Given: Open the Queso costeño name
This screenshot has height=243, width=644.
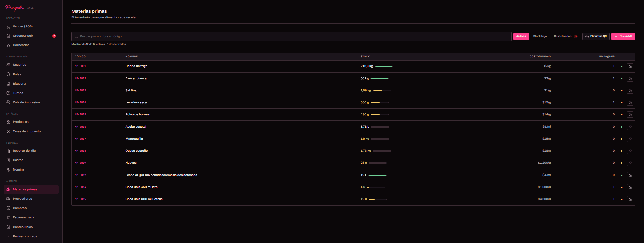Looking at the screenshot, I should pos(136,151).
